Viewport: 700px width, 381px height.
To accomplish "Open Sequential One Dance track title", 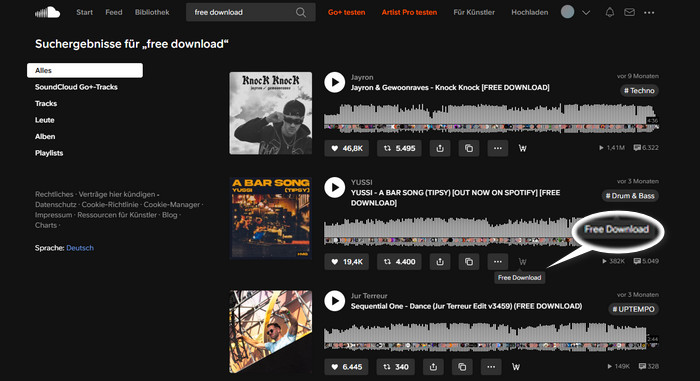I will 467,306.
